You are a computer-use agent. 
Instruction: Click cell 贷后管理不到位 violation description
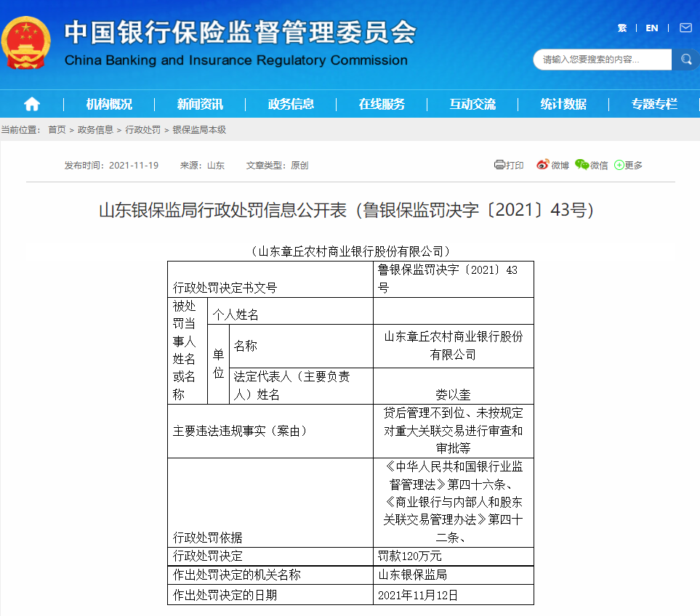tap(453, 431)
